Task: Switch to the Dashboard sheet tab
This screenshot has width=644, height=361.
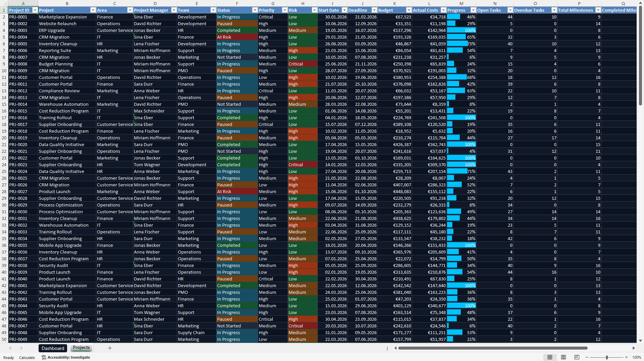Action: [53, 348]
